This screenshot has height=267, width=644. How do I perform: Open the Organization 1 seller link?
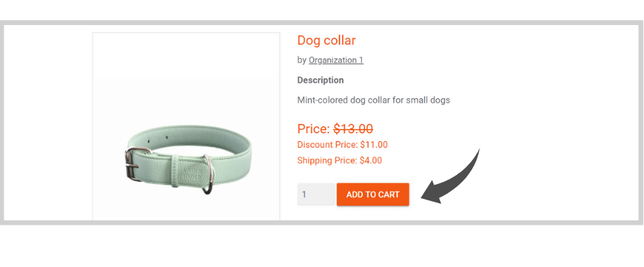(336, 60)
